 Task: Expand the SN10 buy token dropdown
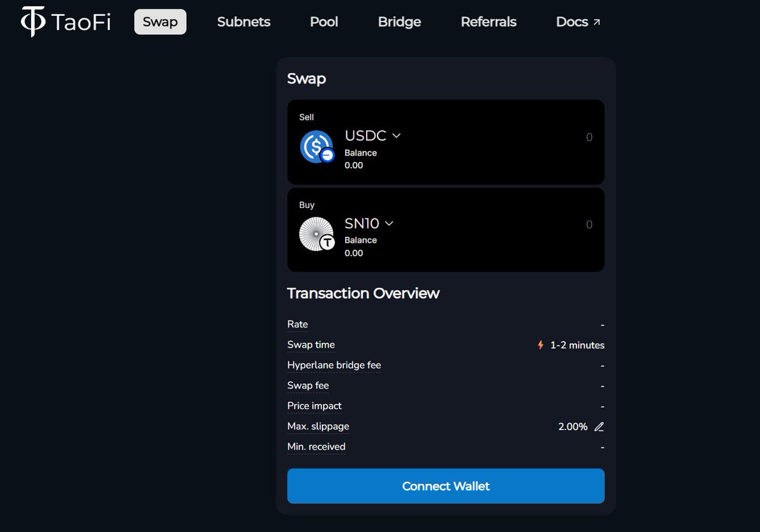(x=369, y=223)
